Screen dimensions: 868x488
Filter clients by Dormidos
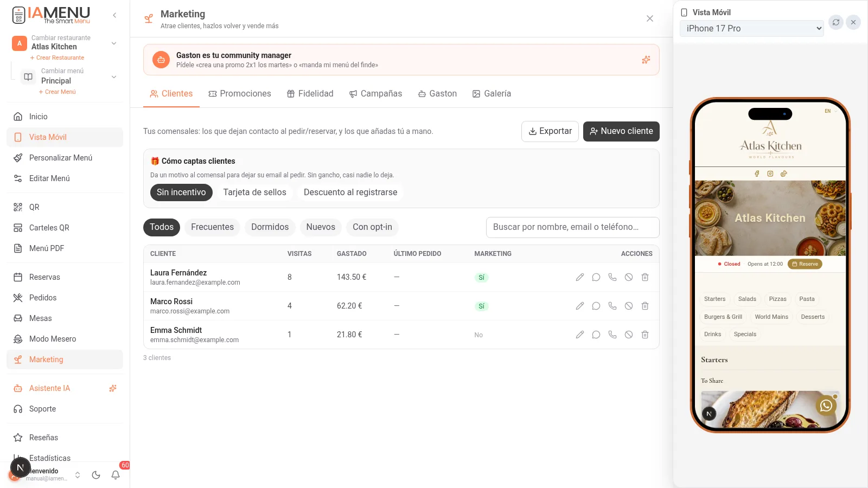pos(270,227)
